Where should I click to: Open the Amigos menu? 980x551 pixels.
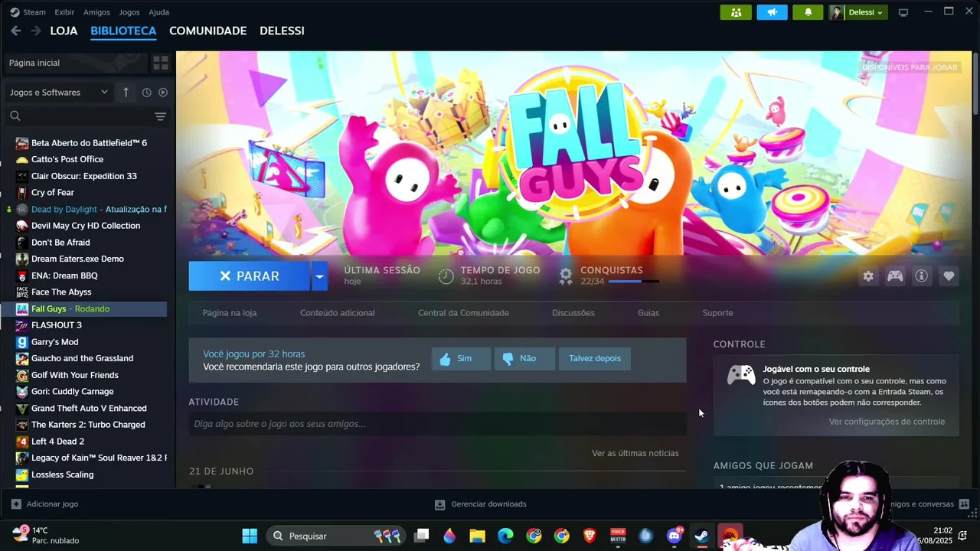coord(96,12)
